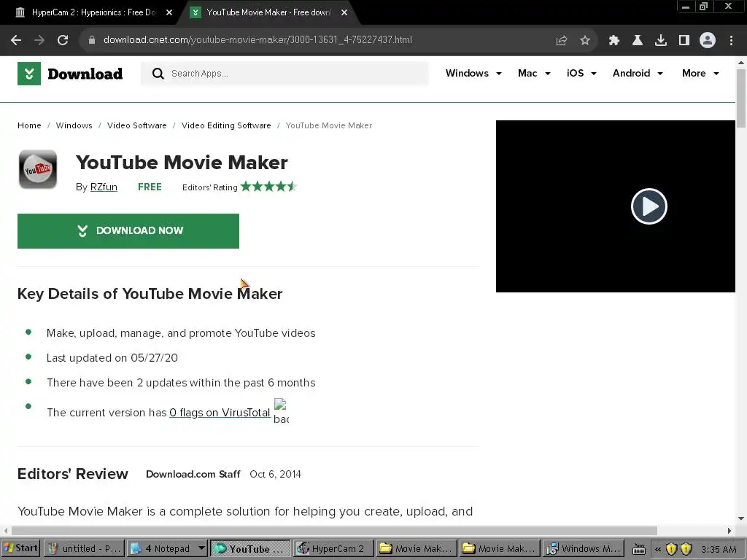Image resolution: width=747 pixels, height=560 pixels.
Task: Expand hidden tray icons chevron
Action: tap(658, 549)
